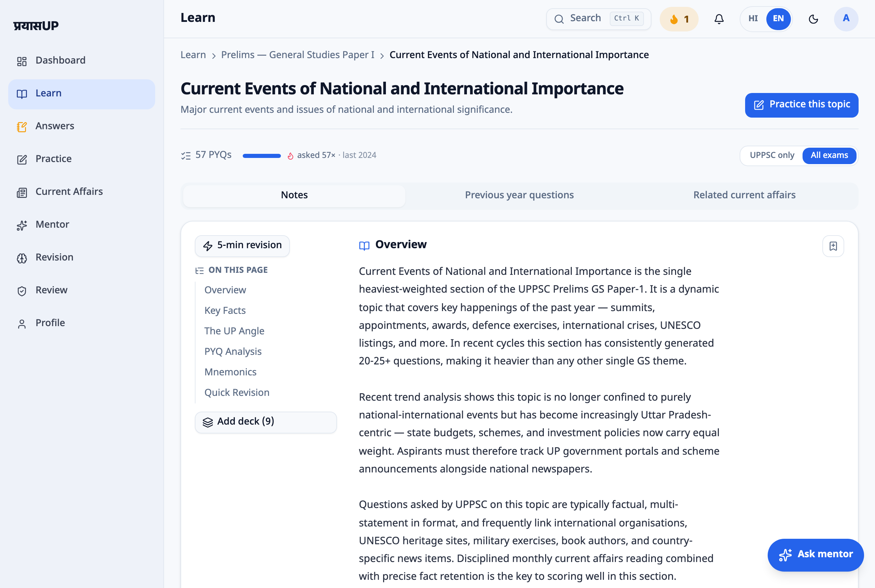Go to Answers in sidebar

(x=81, y=126)
